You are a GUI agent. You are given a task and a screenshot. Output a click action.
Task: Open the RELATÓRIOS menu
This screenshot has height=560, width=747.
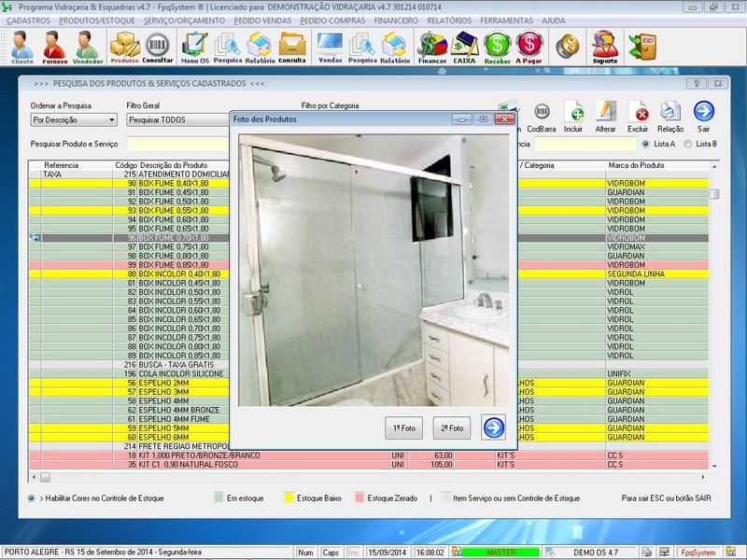pyautogui.click(x=449, y=21)
